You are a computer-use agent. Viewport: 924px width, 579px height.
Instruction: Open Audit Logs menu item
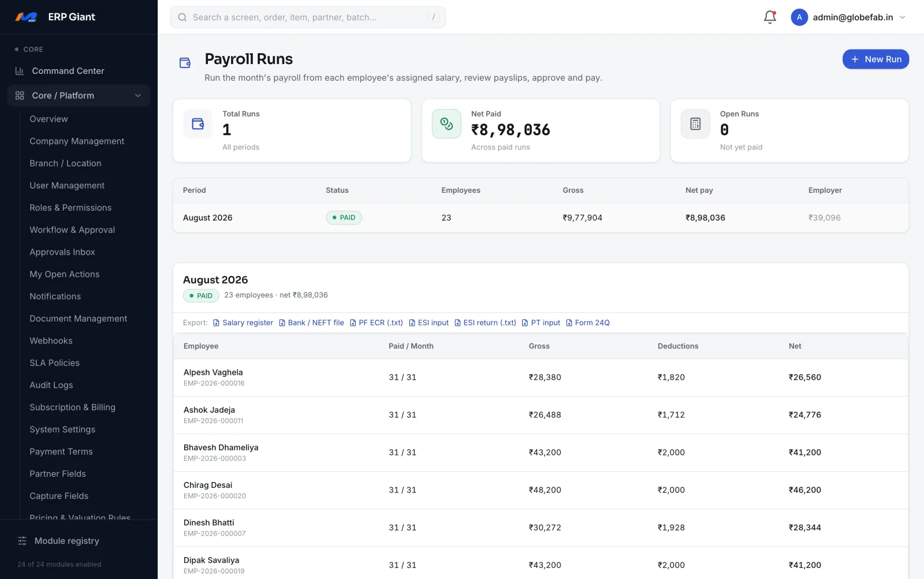point(51,385)
